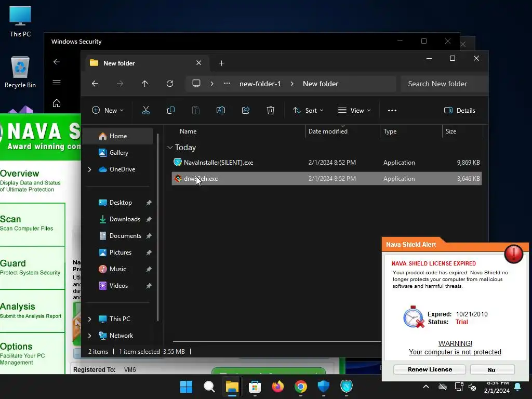Click the red exclamation icon in Nava alert
532x399 pixels.
coord(513,253)
